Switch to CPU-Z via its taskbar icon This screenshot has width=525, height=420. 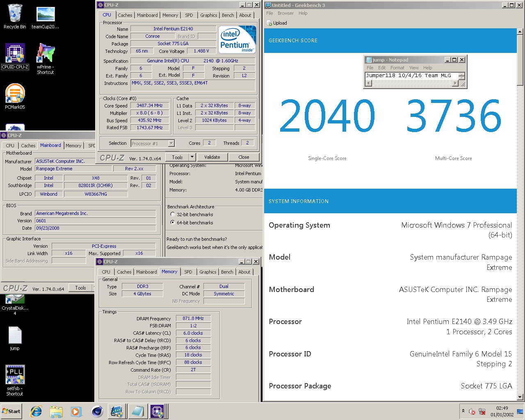pos(157,411)
